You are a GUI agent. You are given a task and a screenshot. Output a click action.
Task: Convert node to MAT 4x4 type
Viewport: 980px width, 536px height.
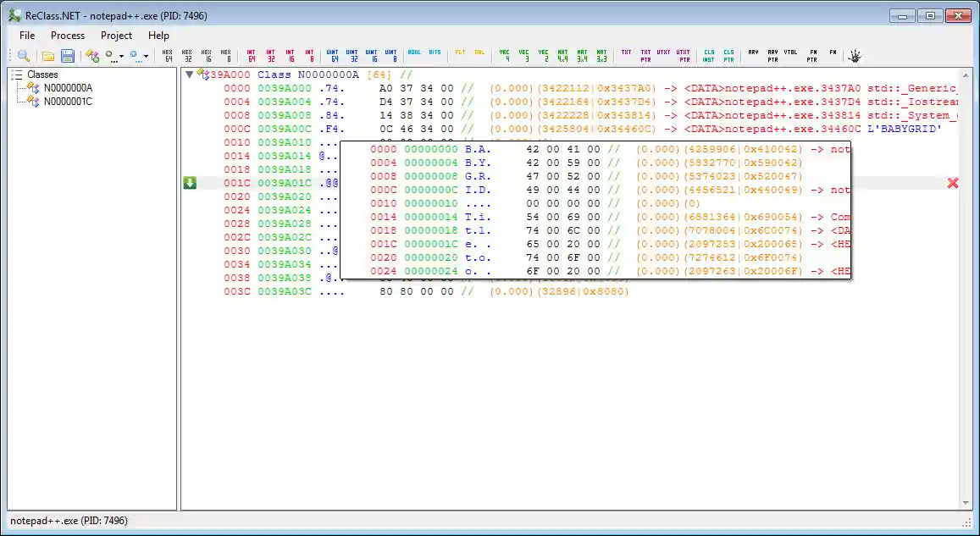(x=563, y=56)
